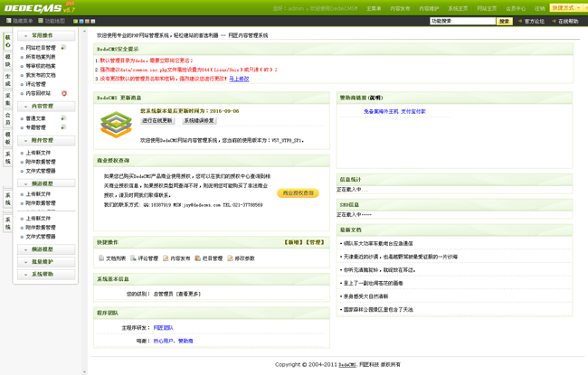Image resolution: width=588 pixels, height=375 pixels.
Task: Click the 修改参数 quick action icon
Action: click(231, 258)
